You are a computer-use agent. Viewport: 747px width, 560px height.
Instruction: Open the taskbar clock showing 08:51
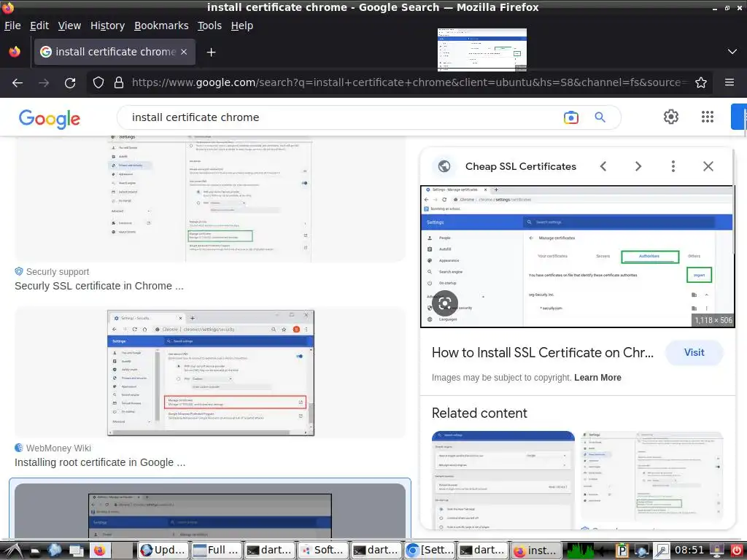tap(689, 551)
